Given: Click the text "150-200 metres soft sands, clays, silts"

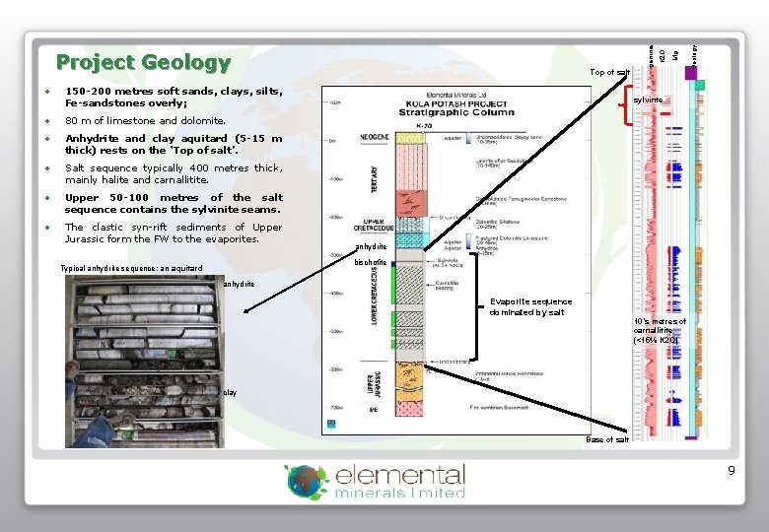Looking at the screenshot, I should point(174,91).
